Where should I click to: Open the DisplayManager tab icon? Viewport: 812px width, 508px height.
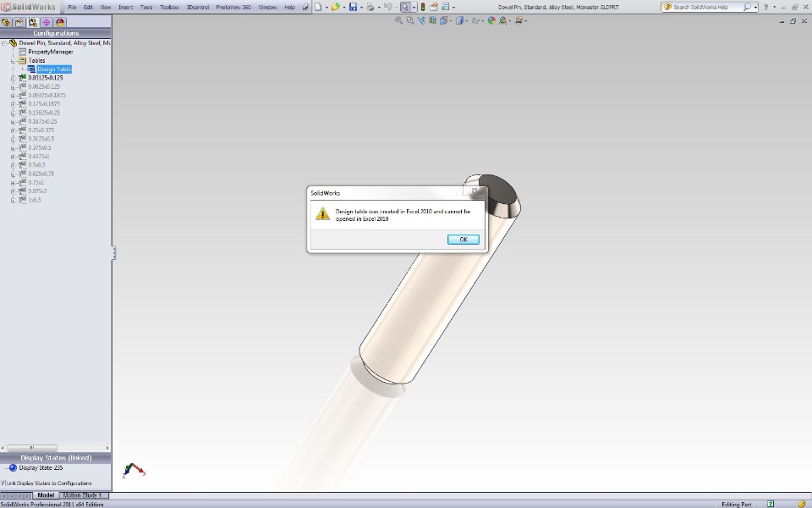point(60,22)
